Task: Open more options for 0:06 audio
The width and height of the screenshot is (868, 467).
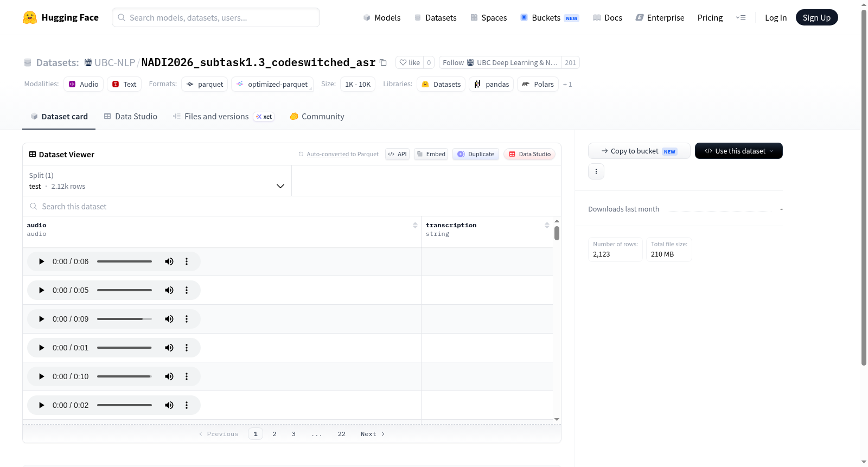Action: tap(187, 261)
